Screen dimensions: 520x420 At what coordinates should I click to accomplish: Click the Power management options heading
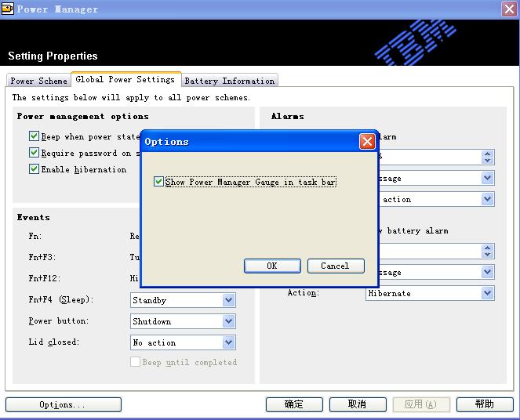82,117
